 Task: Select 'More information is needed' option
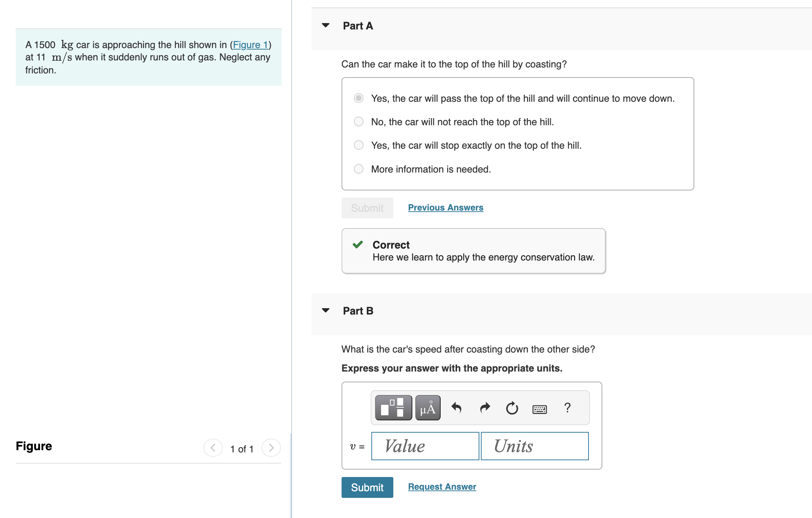click(358, 169)
